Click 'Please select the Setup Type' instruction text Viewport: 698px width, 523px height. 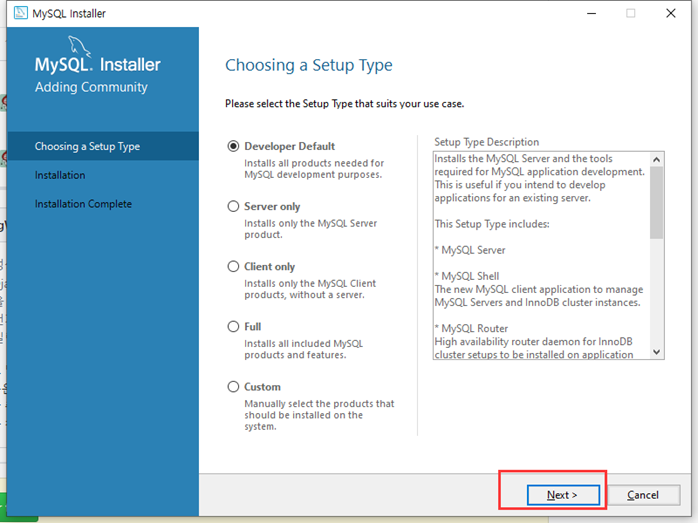[x=345, y=104]
